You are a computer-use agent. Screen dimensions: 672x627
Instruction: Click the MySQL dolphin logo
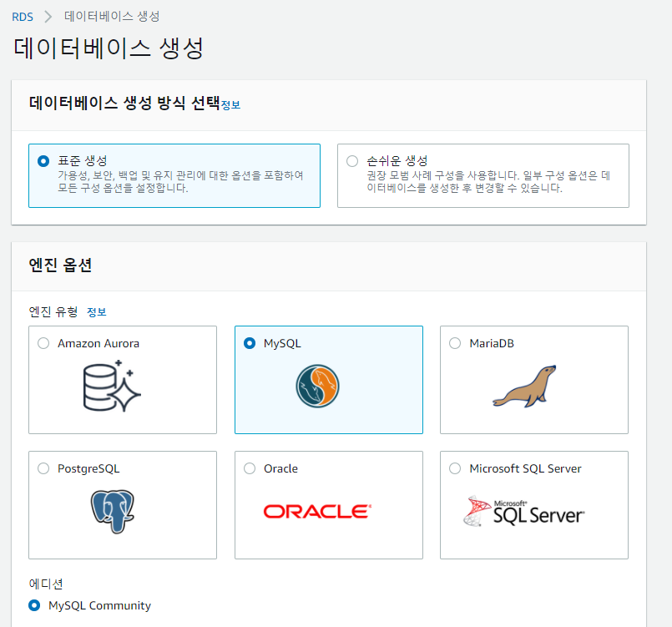tap(317, 387)
